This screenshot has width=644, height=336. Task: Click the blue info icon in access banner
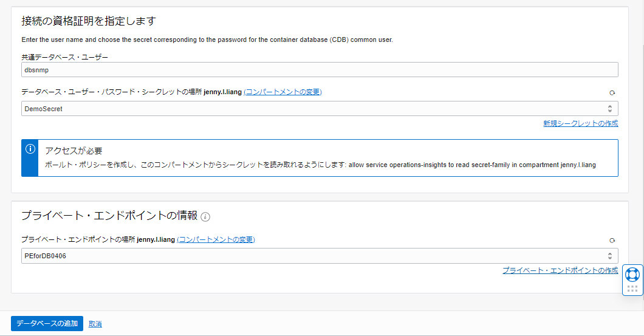coord(30,149)
